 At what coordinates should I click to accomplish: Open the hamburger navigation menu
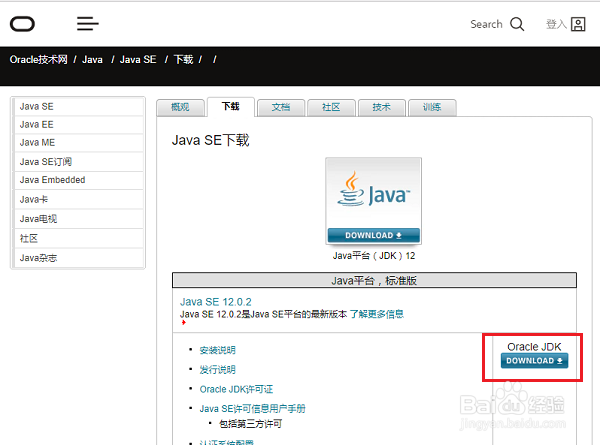point(88,24)
